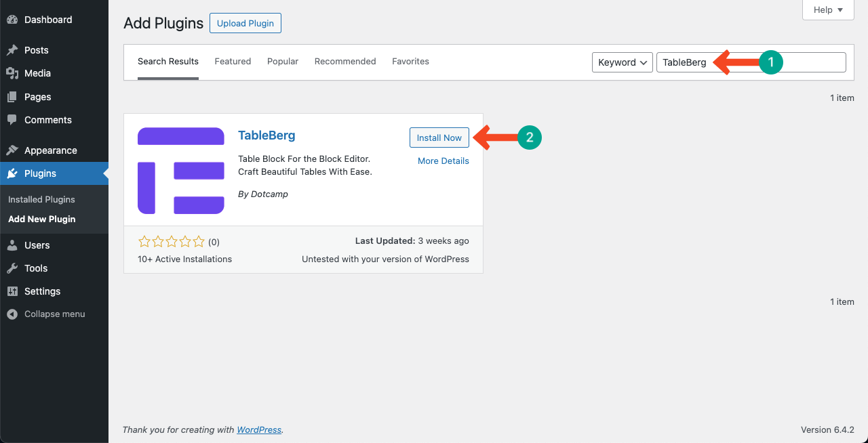Click Install Now for TableBerg
This screenshot has width=868, height=443.
pos(439,138)
